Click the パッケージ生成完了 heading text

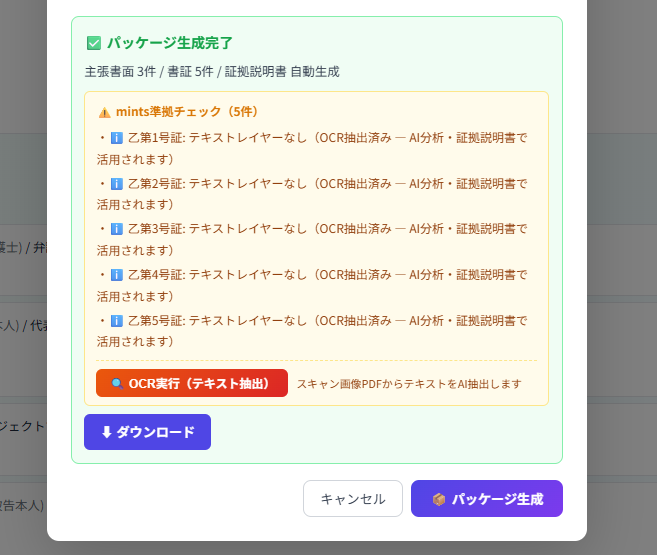click(x=170, y=43)
